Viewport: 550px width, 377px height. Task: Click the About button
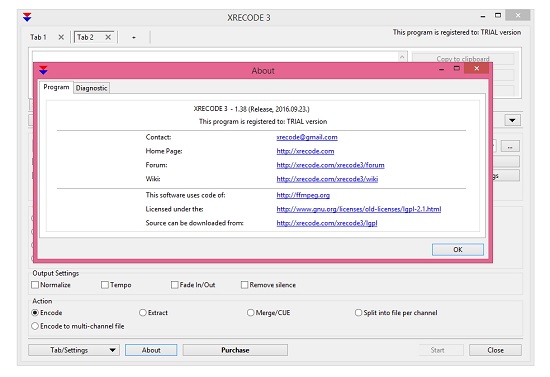click(x=151, y=350)
